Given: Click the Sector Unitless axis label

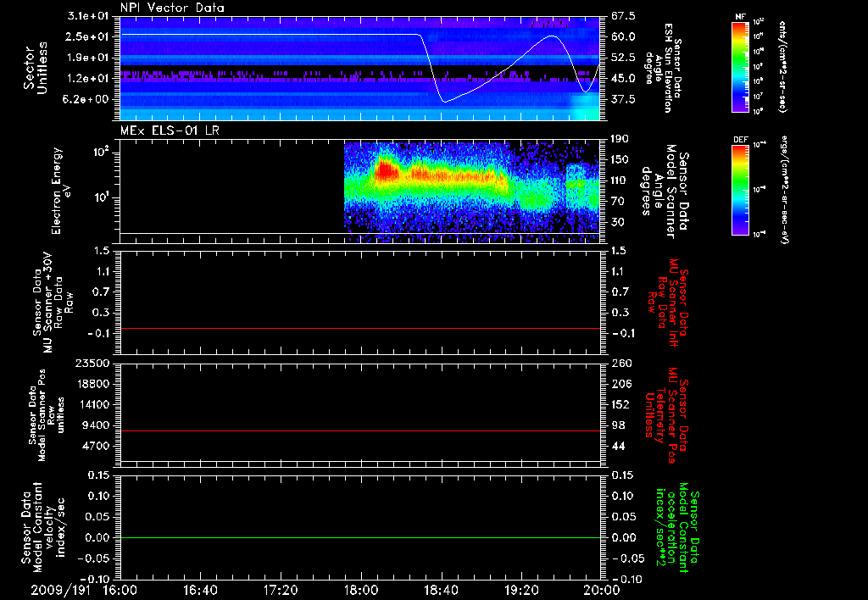Looking at the screenshot, I should (36, 68).
